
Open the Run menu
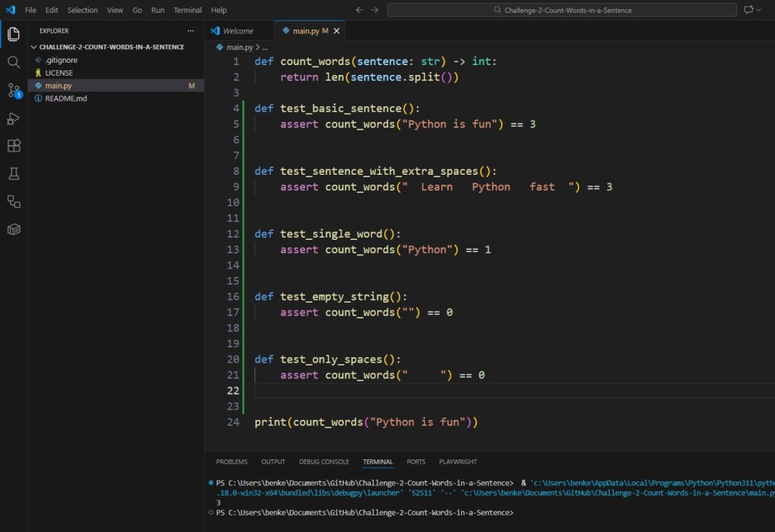point(157,10)
